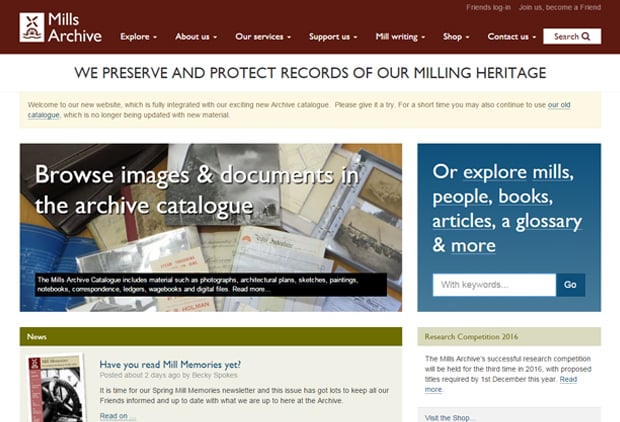Image resolution: width=620 pixels, height=422 pixels.
Task: Click the Friends log-in link
Action: coord(488,7)
